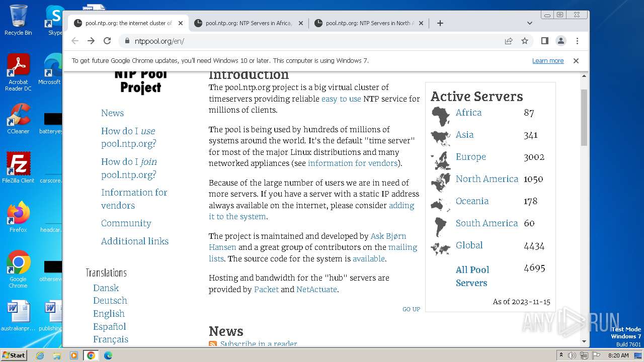Open the Europe servers link
The image size is (644, 362).
470,157
